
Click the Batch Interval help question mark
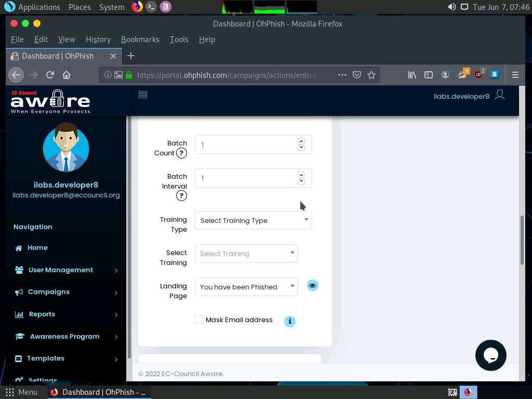point(181,196)
